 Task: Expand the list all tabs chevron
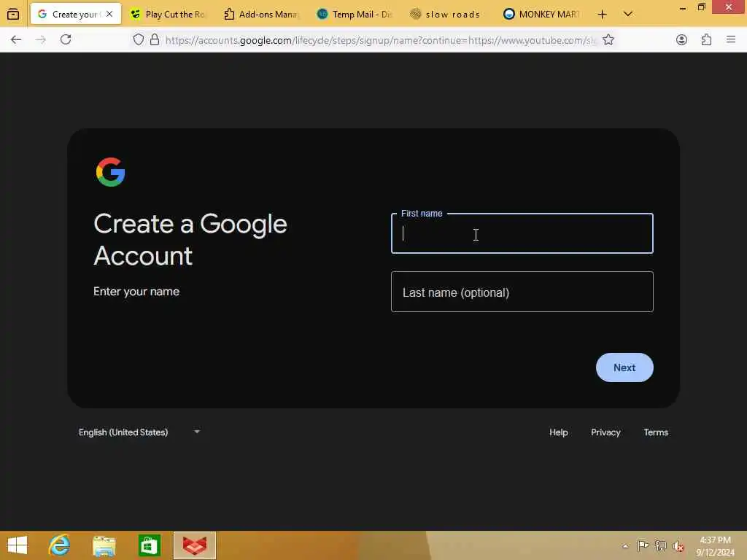coord(628,15)
